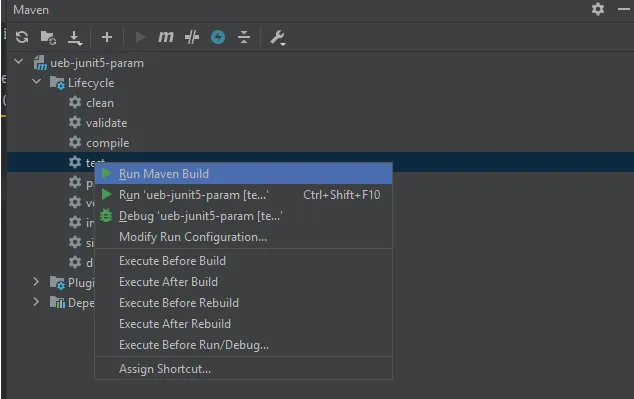634x399 pixels.
Task: Click the Maven panel title
Action: coord(31,10)
